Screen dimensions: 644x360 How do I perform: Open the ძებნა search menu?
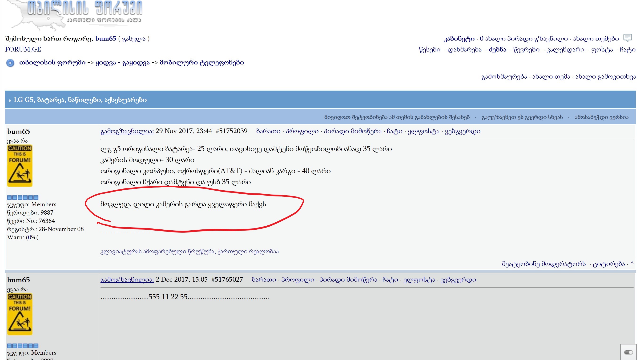point(497,50)
